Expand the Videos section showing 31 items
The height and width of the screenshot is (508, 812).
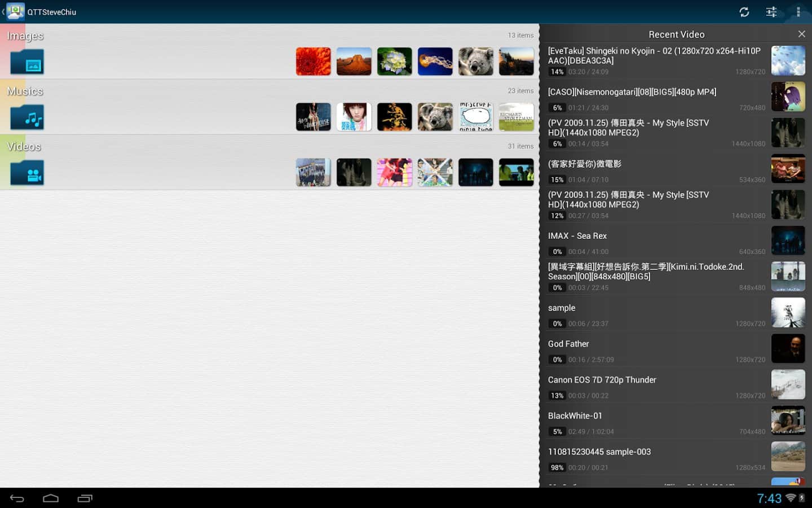click(x=520, y=146)
